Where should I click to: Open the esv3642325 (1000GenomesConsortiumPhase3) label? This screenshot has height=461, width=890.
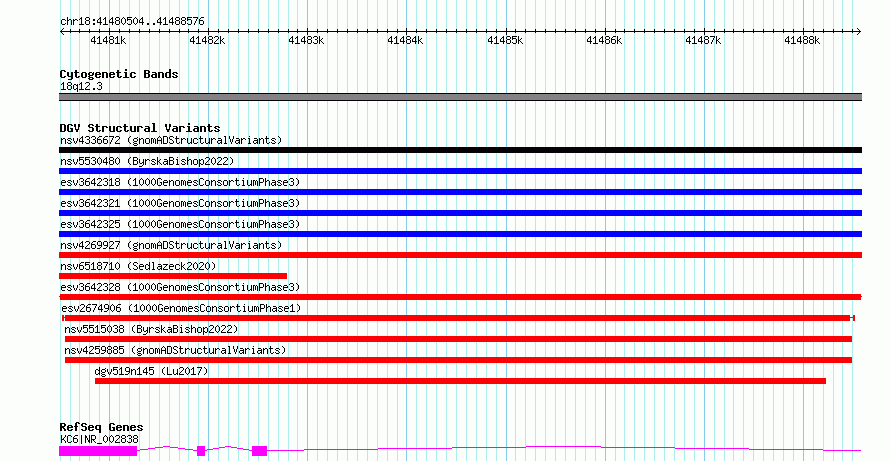[x=180, y=224]
